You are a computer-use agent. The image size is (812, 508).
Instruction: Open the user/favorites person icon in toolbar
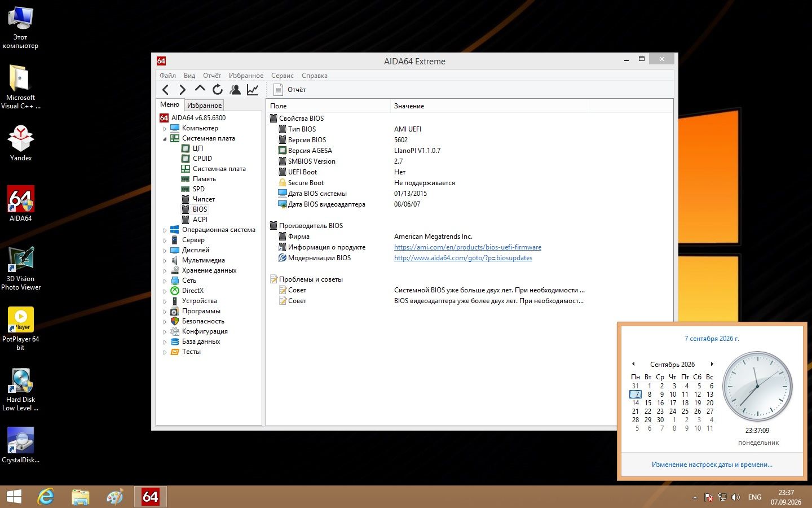click(235, 89)
